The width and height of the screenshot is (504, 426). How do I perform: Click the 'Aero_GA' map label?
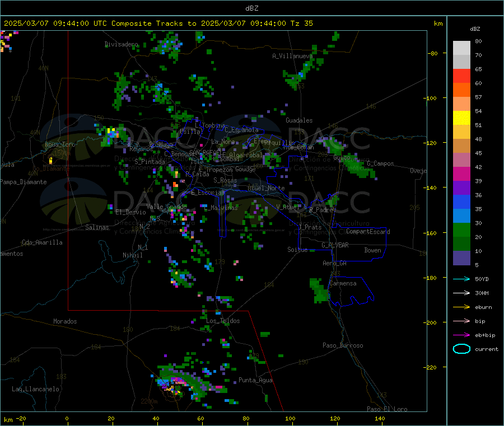[334, 263]
